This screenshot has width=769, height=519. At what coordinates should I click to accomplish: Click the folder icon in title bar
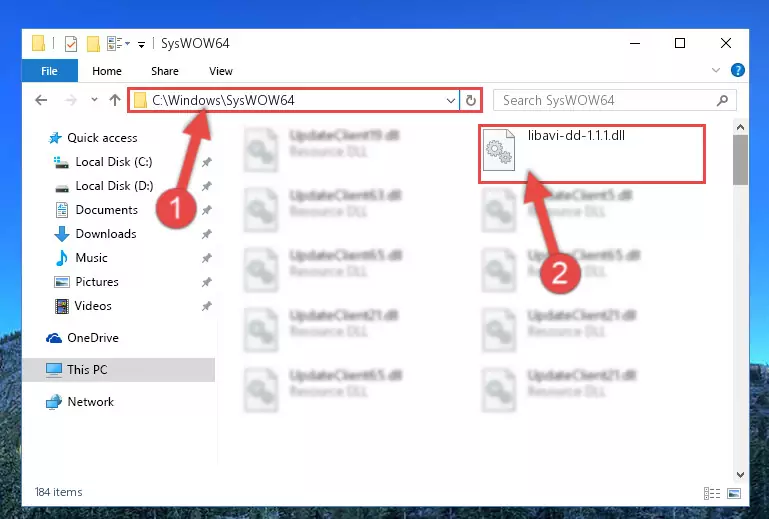click(39, 43)
